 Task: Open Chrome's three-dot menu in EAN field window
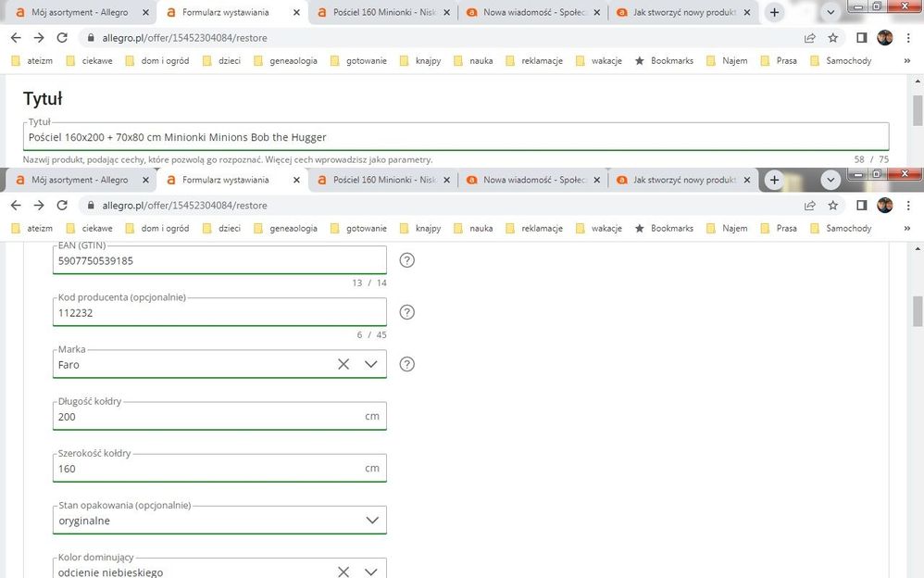pos(908,206)
